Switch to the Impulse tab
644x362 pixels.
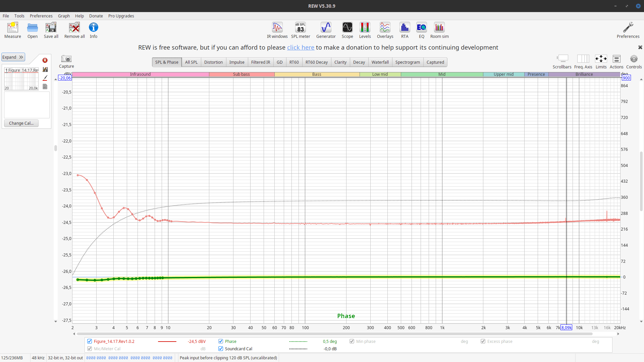pyautogui.click(x=237, y=62)
